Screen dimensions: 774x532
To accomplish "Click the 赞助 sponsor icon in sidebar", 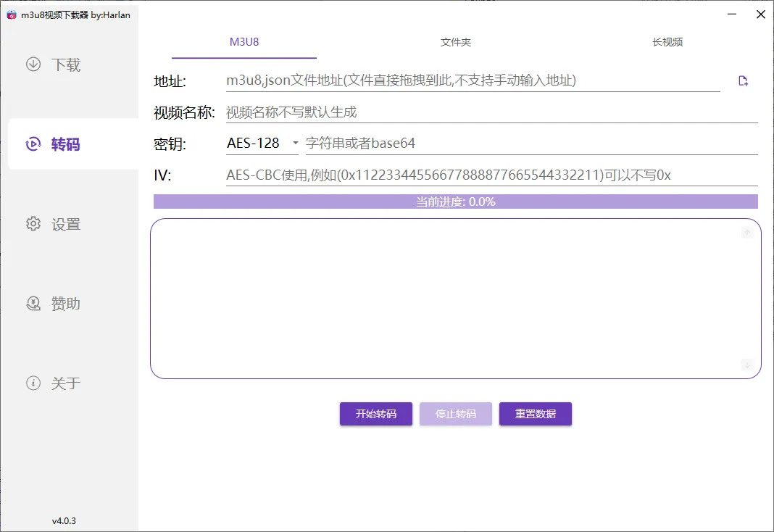I will point(33,304).
